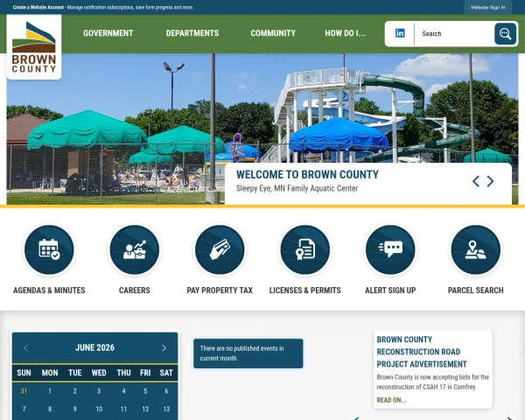Click the search magnifier button
Image resolution: width=525 pixels, height=420 pixels.
(x=505, y=33)
